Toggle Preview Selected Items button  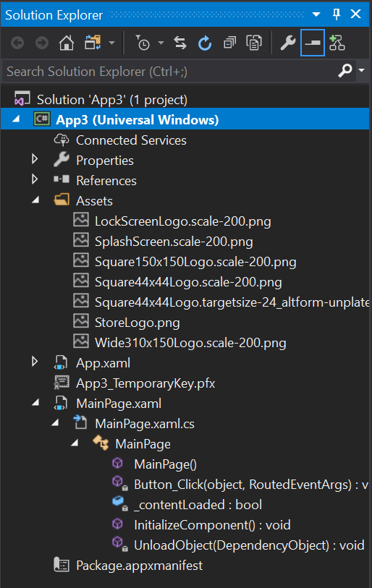313,43
